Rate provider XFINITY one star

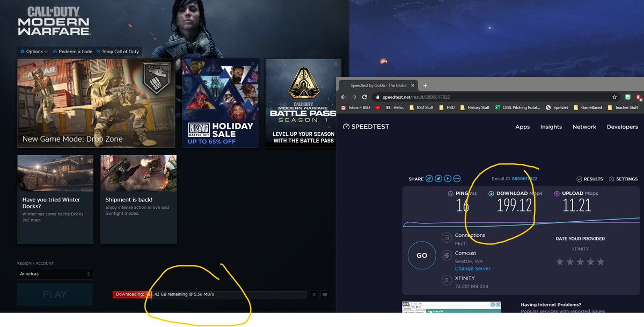click(x=560, y=261)
